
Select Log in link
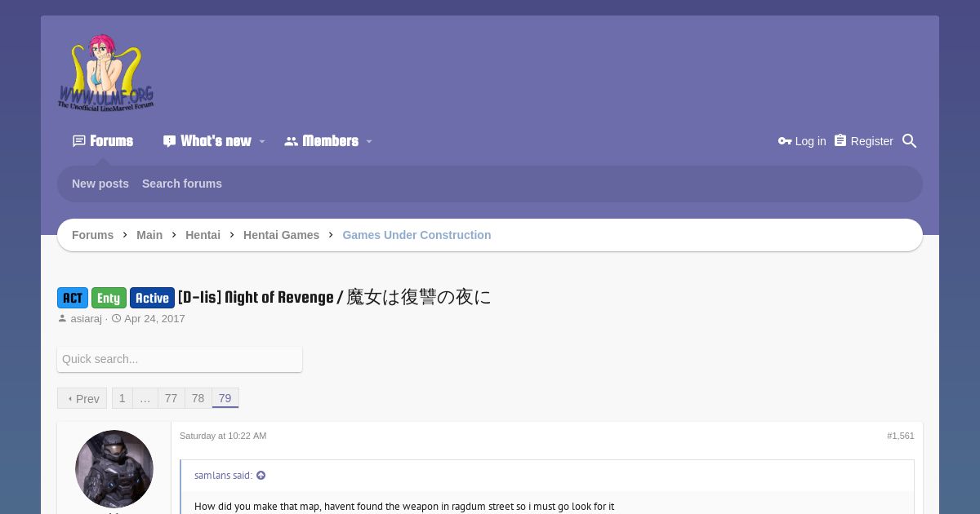click(802, 141)
